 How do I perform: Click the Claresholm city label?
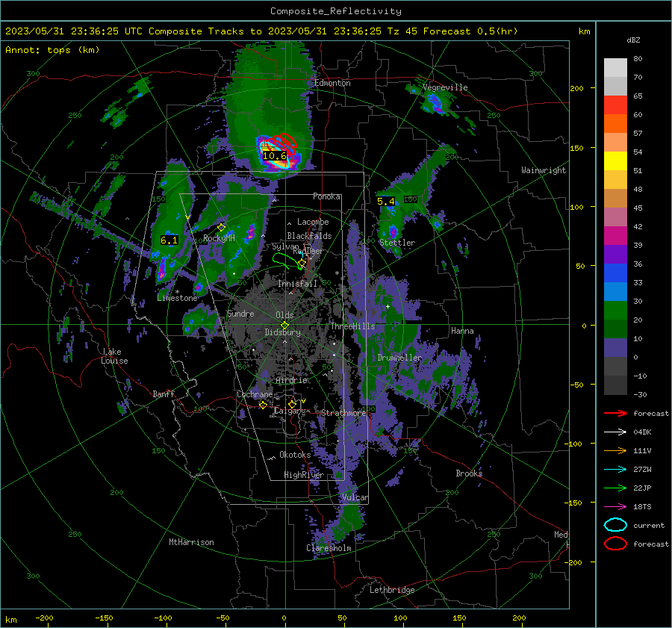click(x=329, y=548)
